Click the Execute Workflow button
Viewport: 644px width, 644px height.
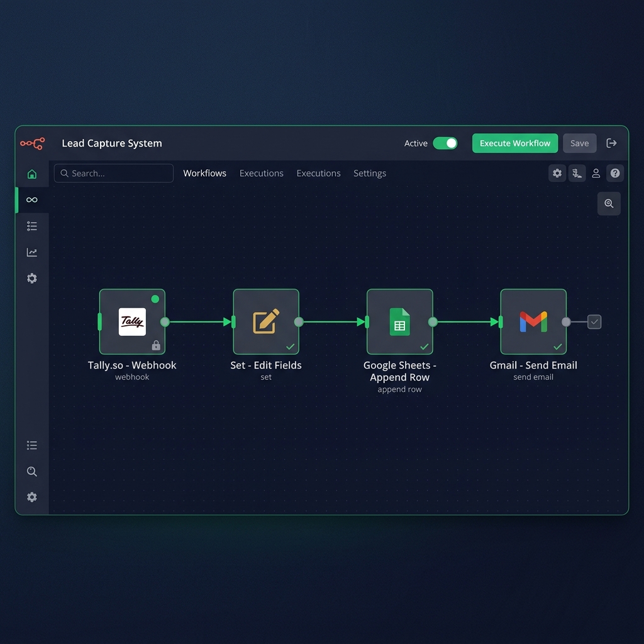point(515,143)
